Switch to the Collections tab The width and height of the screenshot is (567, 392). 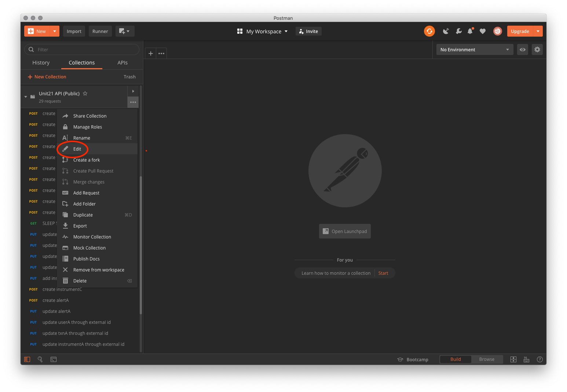(82, 63)
